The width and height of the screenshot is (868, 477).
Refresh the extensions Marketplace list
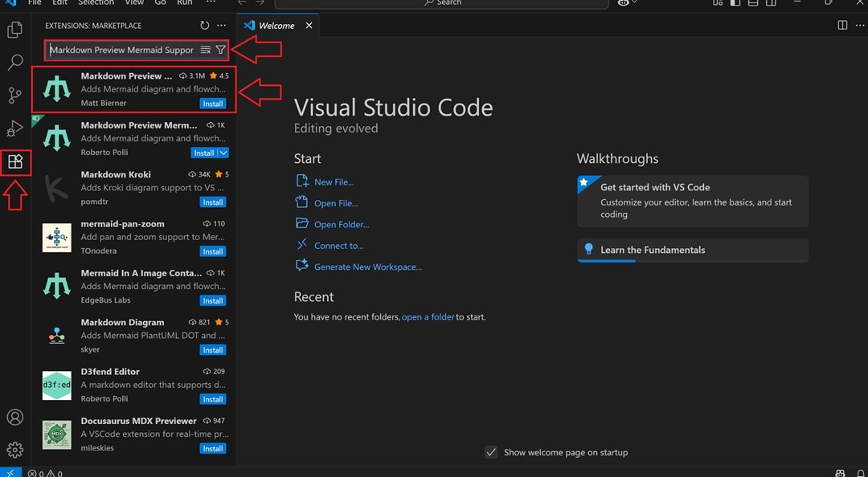[206, 25]
